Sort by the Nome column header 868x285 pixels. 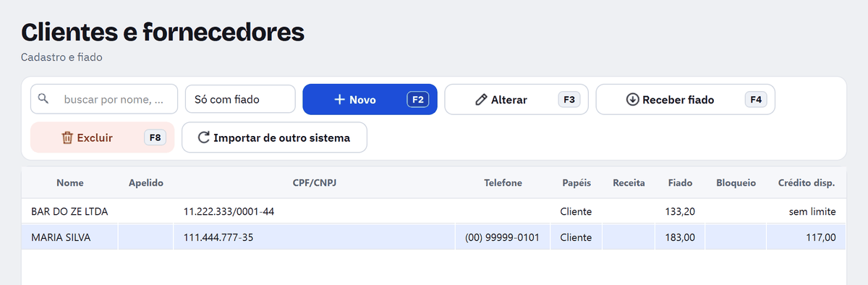(x=70, y=183)
